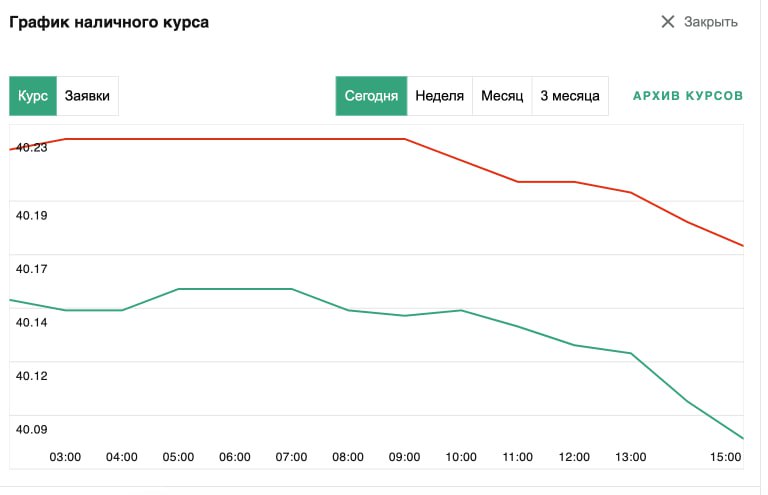Click the green line's point at 13:00

[x=631, y=353]
